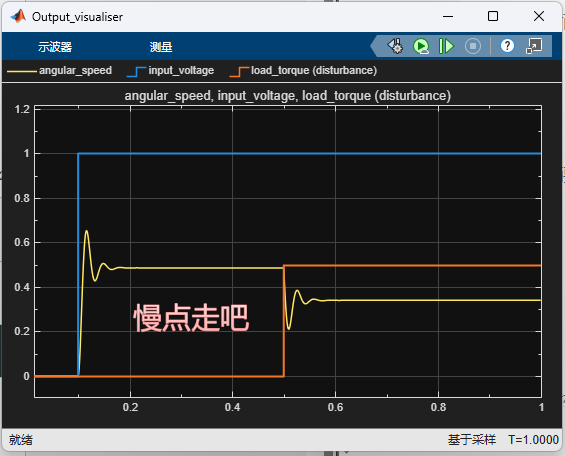Click the plot title text above the axes
The height and width of the screenshot is (456, 565).
(288, 96)
